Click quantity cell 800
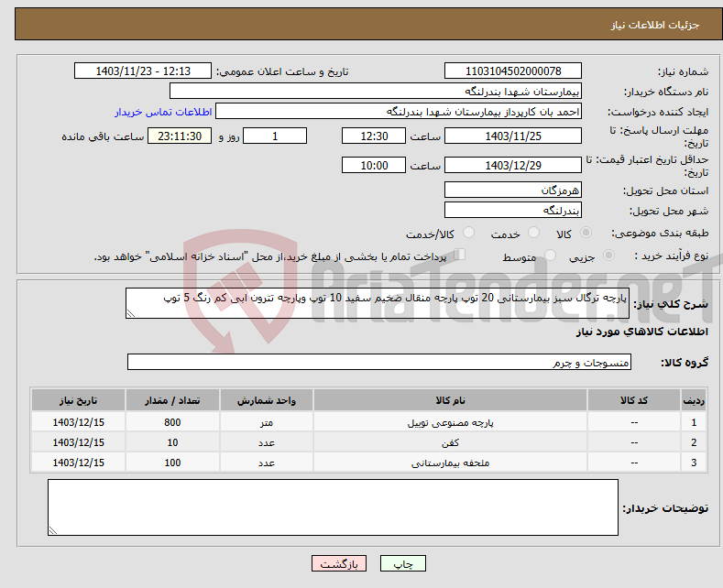 click(x=172, y=422)
